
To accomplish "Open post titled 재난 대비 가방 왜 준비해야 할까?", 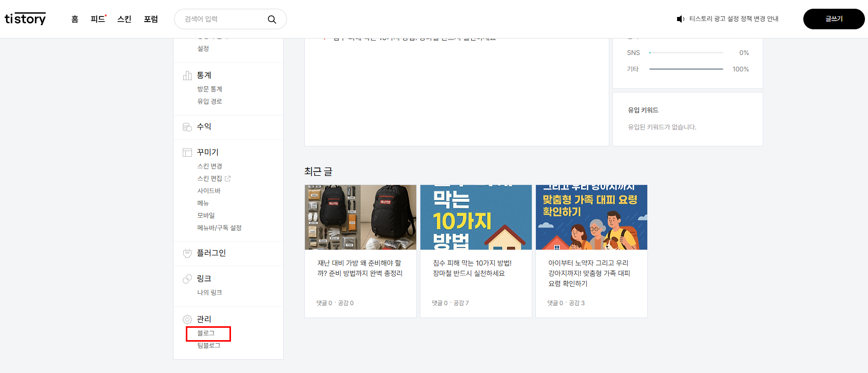I will pyautogui.click(x=360, y=268).
